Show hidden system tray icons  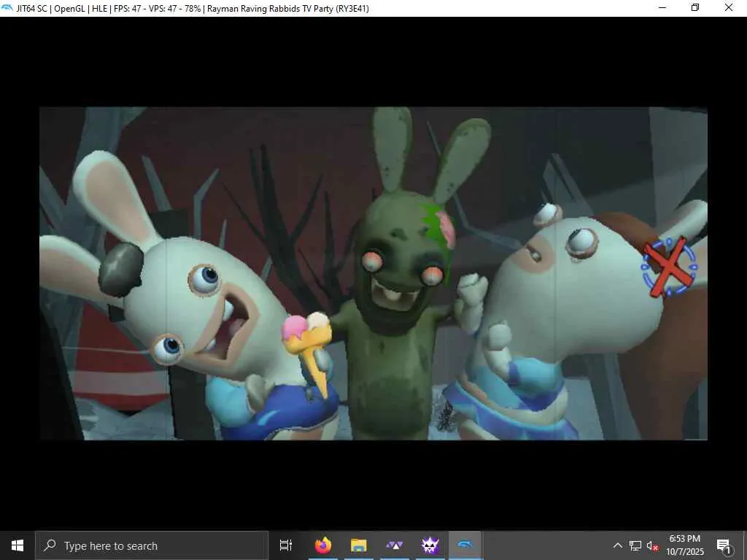[x=617, y=545]
